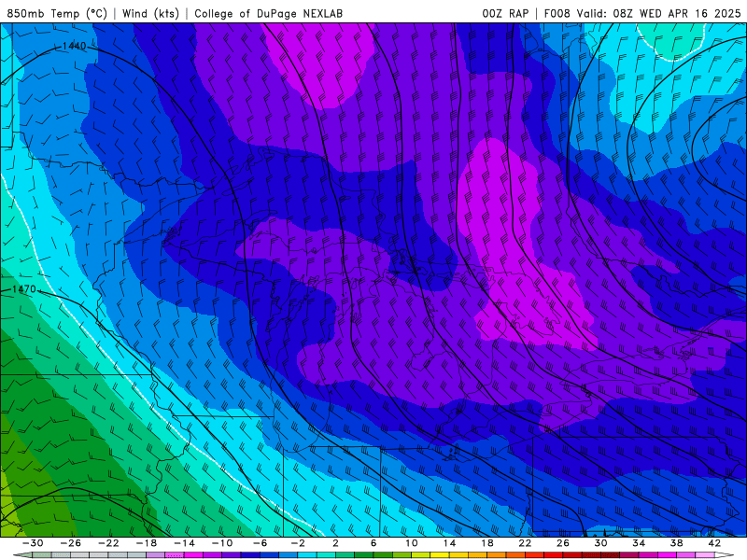Click the -14 color scale label
The width and height of the screenshot is (747, 560).
point(184,543)
